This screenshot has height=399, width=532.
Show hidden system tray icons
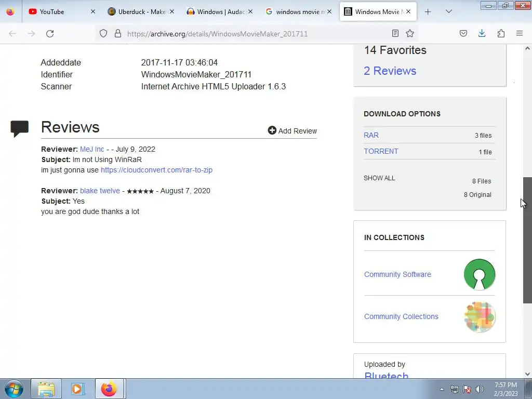pos(442,389)
